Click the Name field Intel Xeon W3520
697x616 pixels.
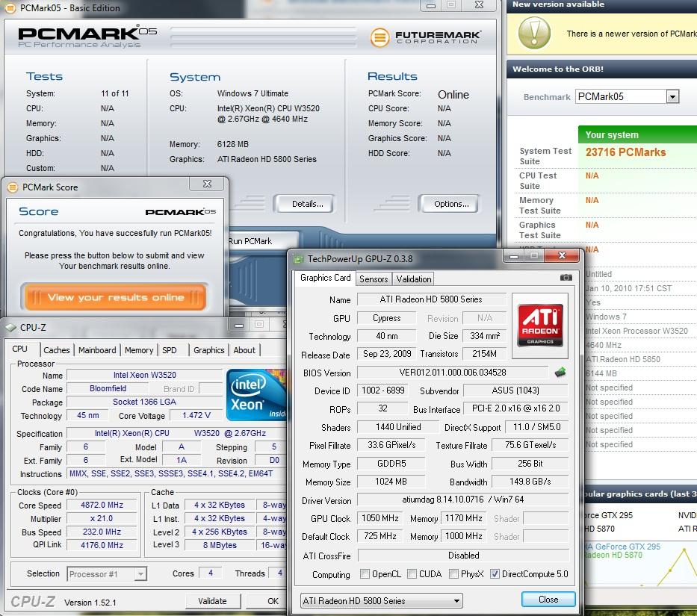tap(145, 375)
